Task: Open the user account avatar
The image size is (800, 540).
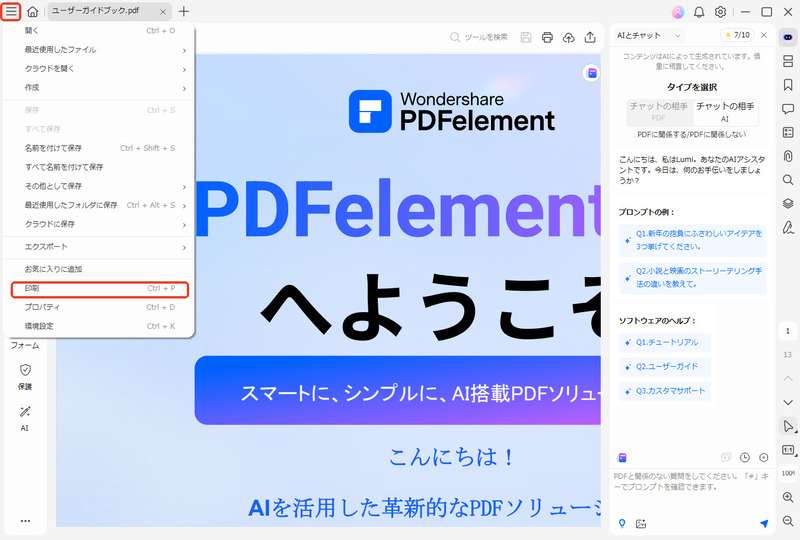Action: pos(678,12)
